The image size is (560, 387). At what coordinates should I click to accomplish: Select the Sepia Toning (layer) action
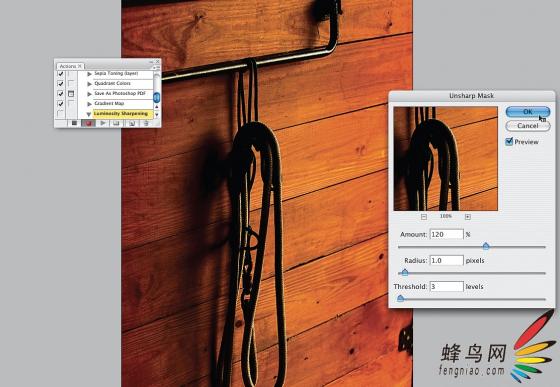point(116,73)
